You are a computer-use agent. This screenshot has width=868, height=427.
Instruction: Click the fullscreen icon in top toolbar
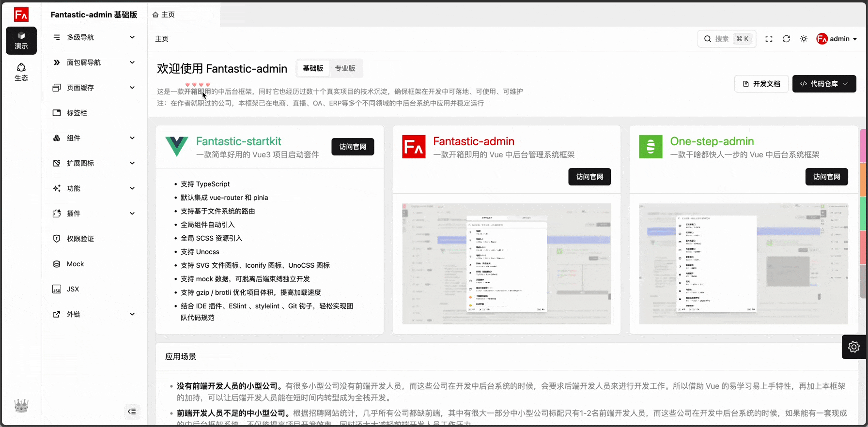[x=769, y=39]
